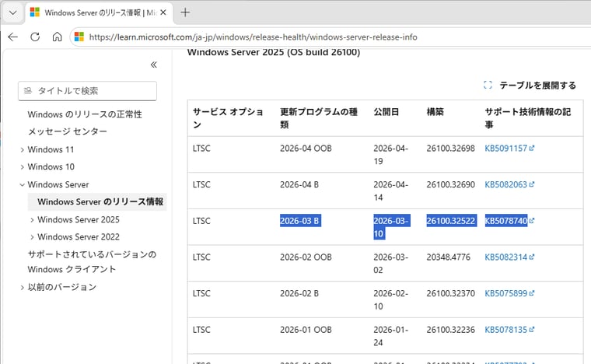Open the browser home page

click(57, 37)
